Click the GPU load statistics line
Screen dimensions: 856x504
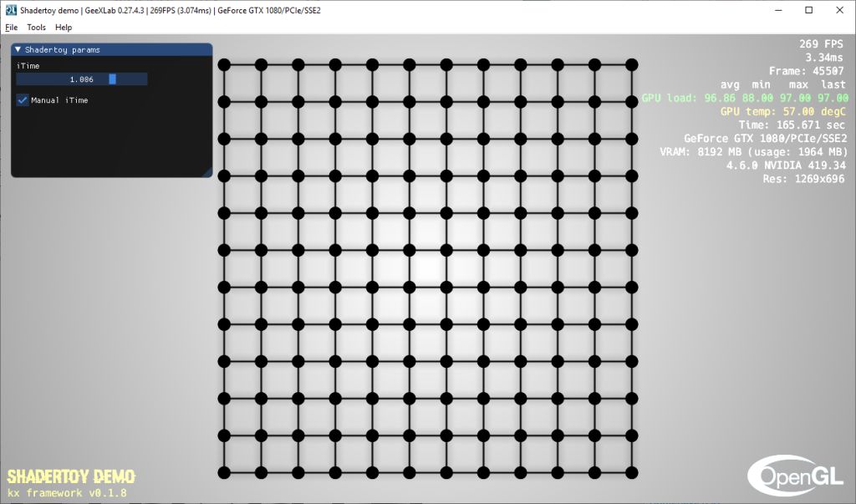[745, 99]
